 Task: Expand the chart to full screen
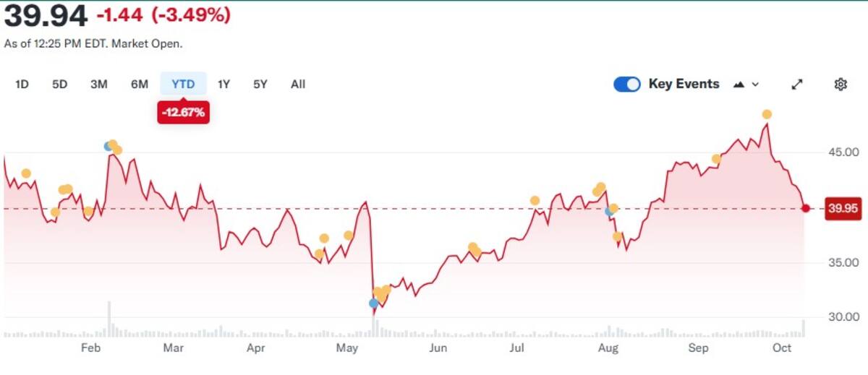797,85
